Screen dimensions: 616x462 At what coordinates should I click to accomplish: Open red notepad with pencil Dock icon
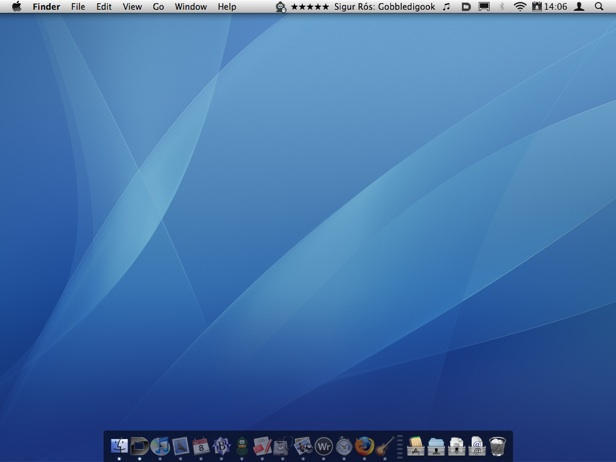262,446
